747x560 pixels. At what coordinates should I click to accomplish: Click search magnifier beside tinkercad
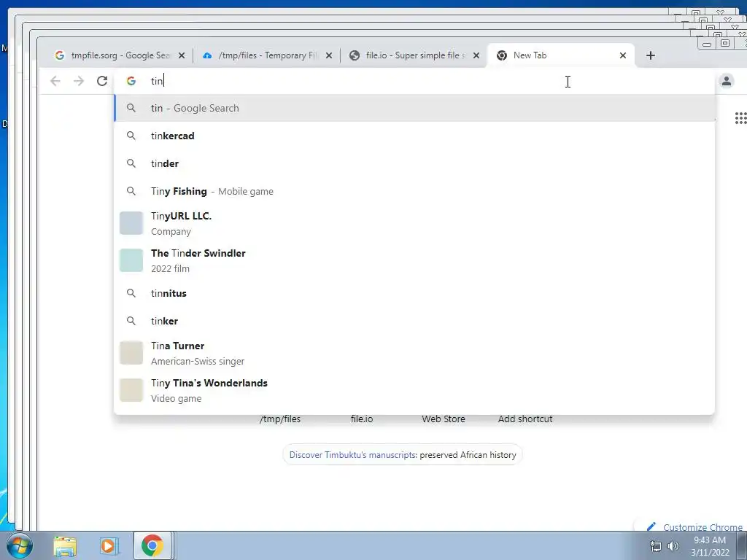131,136
